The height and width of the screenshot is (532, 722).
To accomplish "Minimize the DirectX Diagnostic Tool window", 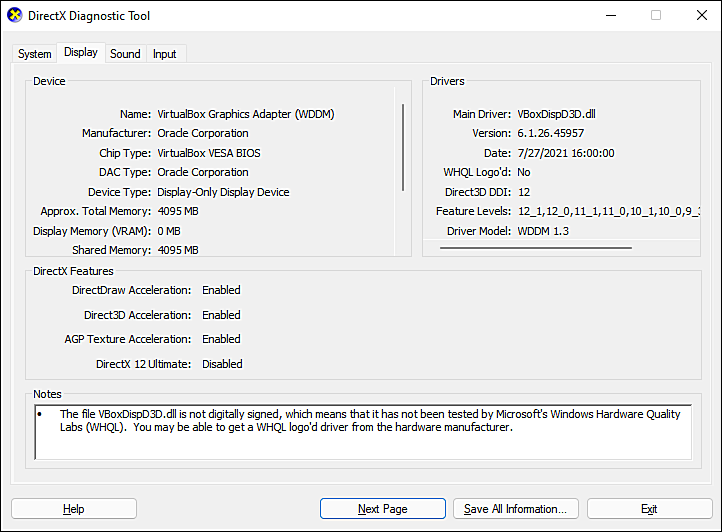I will 610,16.
